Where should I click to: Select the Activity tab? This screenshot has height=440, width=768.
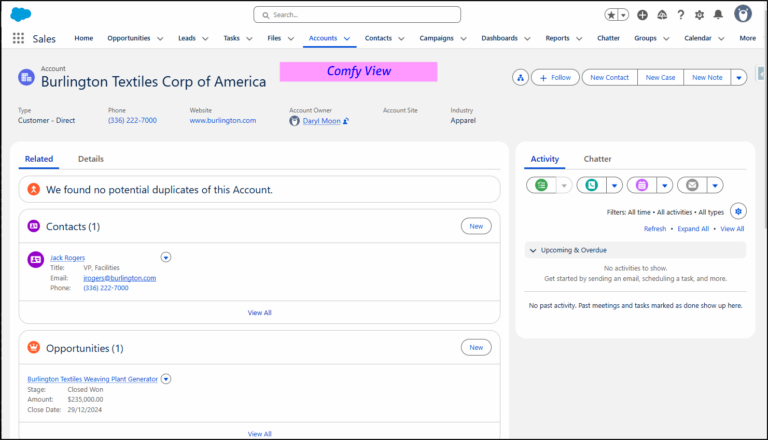[545, 159]
